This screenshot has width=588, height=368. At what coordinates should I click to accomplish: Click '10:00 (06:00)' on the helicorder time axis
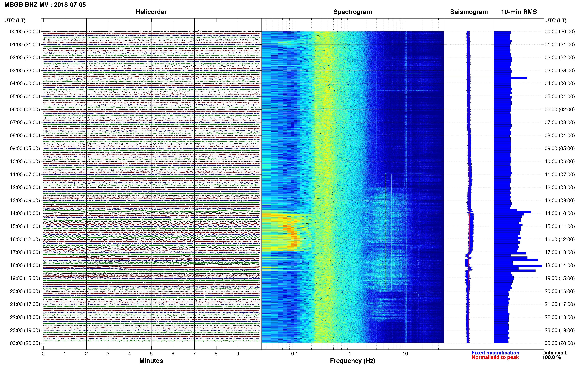pyautogui.click(x=25, y=161)
